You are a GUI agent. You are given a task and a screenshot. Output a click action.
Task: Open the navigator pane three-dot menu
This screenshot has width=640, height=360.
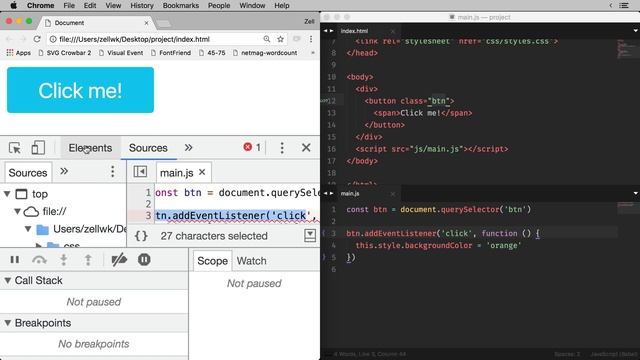pyautogui.click(x=113, y=171)
